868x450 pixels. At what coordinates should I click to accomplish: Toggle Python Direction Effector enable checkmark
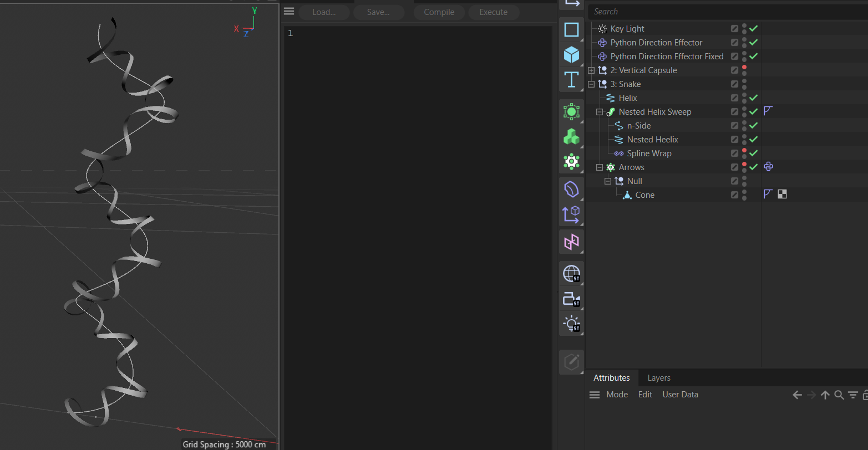point(753,42)
